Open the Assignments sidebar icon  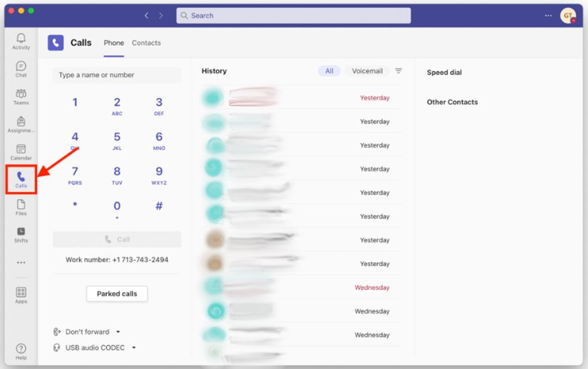click(21, 125)
